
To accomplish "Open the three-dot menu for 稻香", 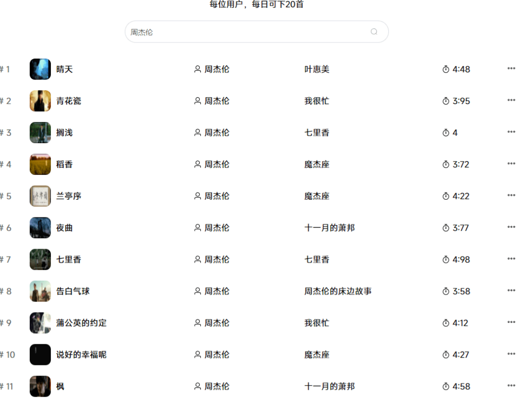I will (x=511, y=164).
